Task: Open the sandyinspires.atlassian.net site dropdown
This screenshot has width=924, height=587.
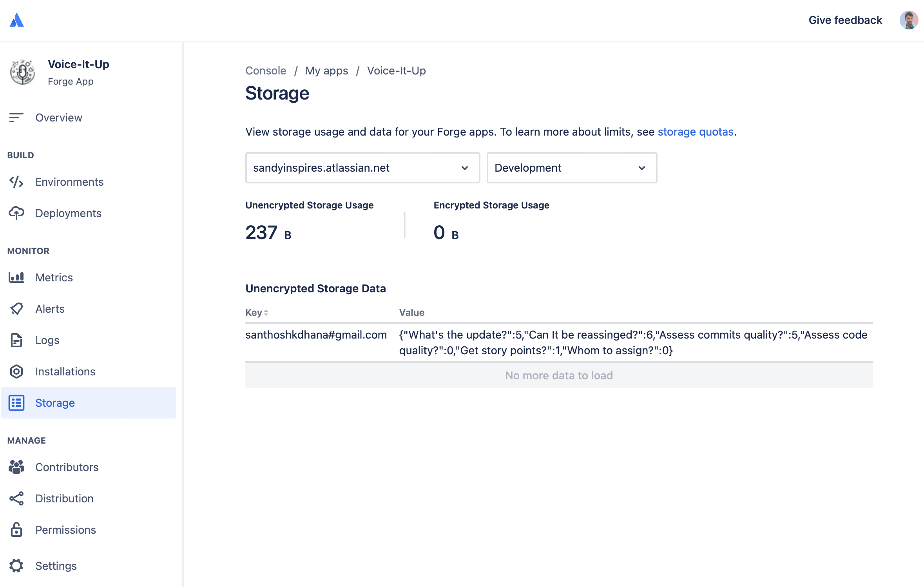Action: (362, 168)
